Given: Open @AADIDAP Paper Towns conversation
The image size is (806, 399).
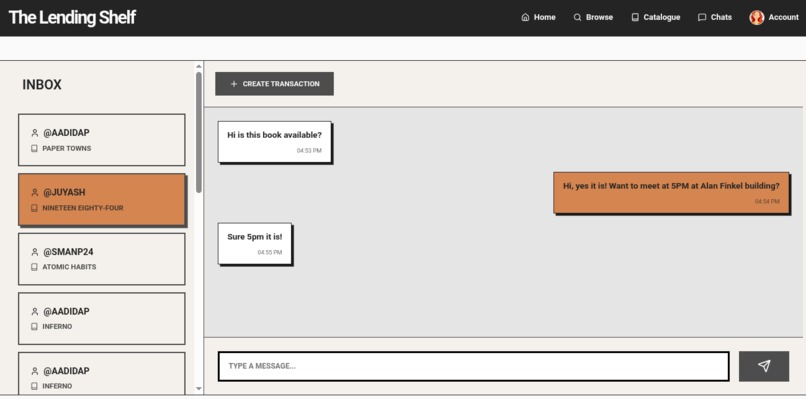Looking at the screenshot, I should pyautogui.click(x=102, y=140).
